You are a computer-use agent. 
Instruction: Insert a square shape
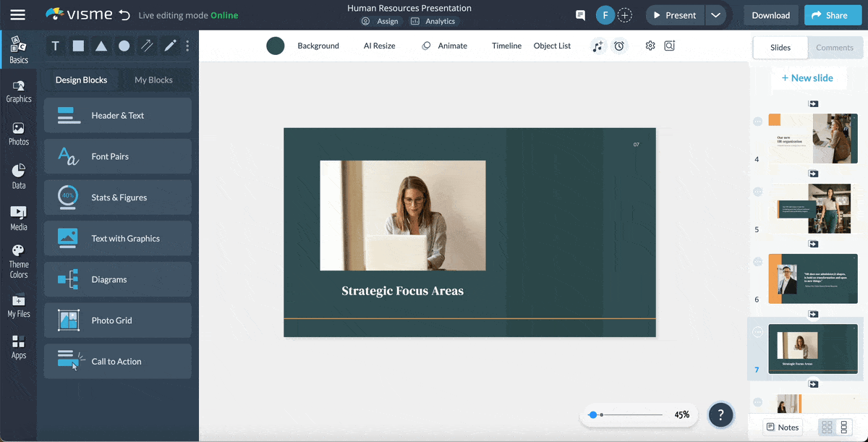coord(77,46)
